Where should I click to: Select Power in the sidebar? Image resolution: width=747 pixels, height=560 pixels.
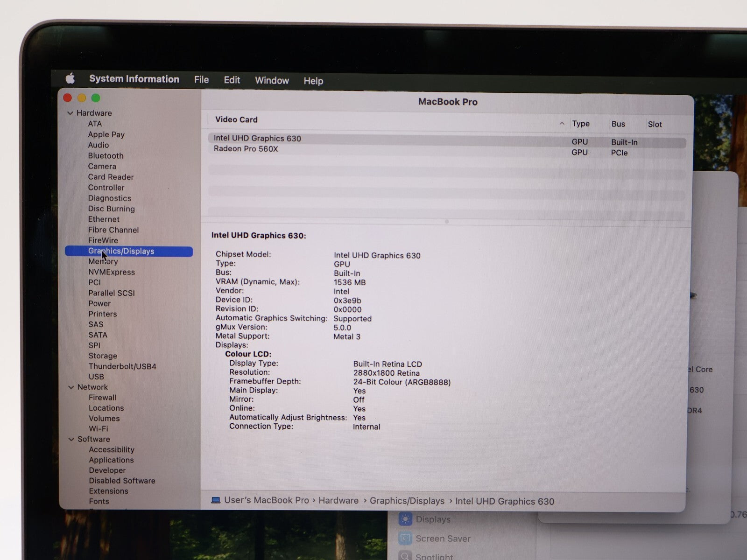[x=99, y=303]
